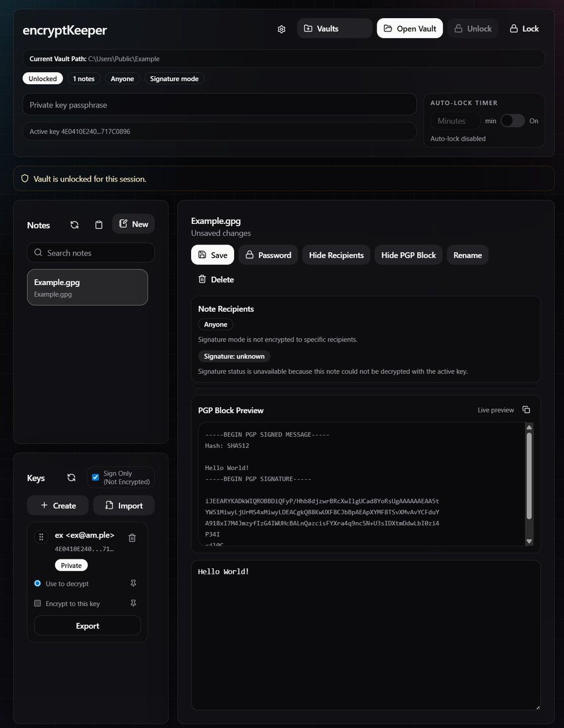Click the Live preview label
564x728 pixels.
pos(495,410)
